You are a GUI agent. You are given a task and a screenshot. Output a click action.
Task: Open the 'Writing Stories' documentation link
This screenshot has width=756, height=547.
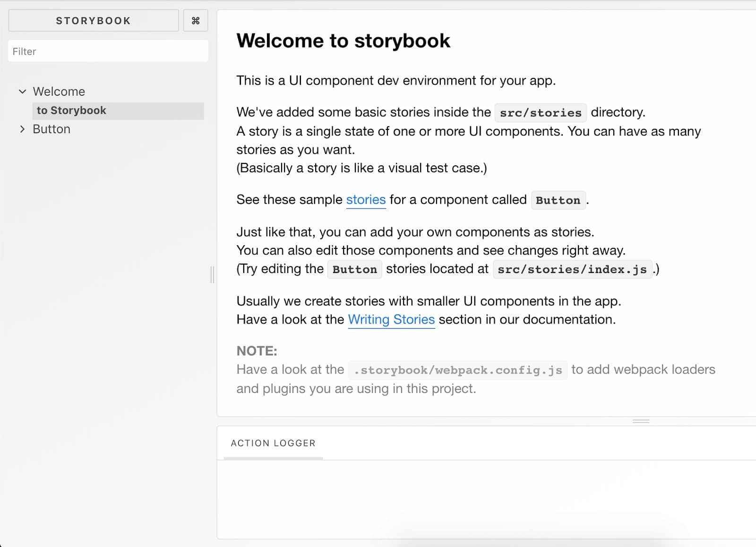(391, 319)
